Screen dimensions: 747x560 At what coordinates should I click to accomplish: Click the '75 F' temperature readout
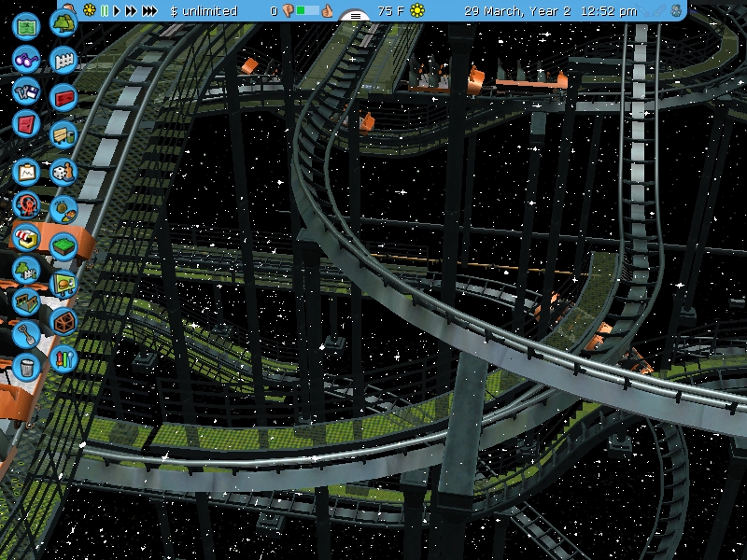point(390,10)
